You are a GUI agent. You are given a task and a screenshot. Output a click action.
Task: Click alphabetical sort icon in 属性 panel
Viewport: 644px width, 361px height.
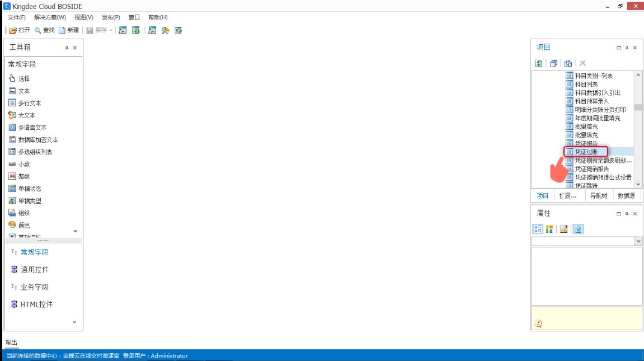[549, 229]
